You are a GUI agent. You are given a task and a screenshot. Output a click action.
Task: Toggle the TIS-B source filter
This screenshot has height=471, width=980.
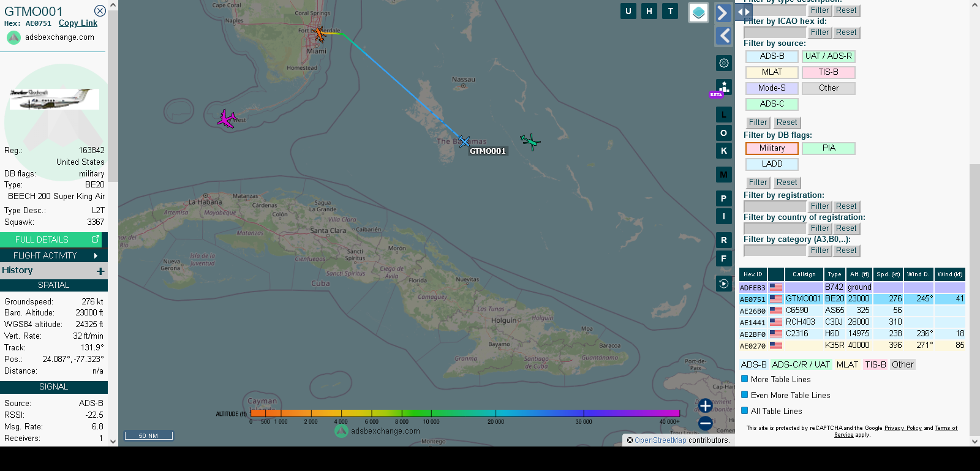(829, 72)
